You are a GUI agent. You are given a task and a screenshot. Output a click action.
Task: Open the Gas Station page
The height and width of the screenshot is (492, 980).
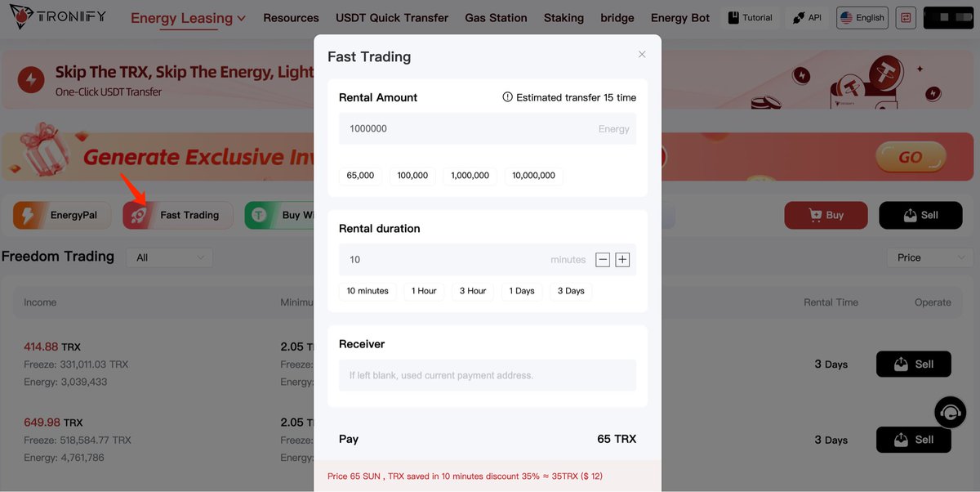pos(496,17)
